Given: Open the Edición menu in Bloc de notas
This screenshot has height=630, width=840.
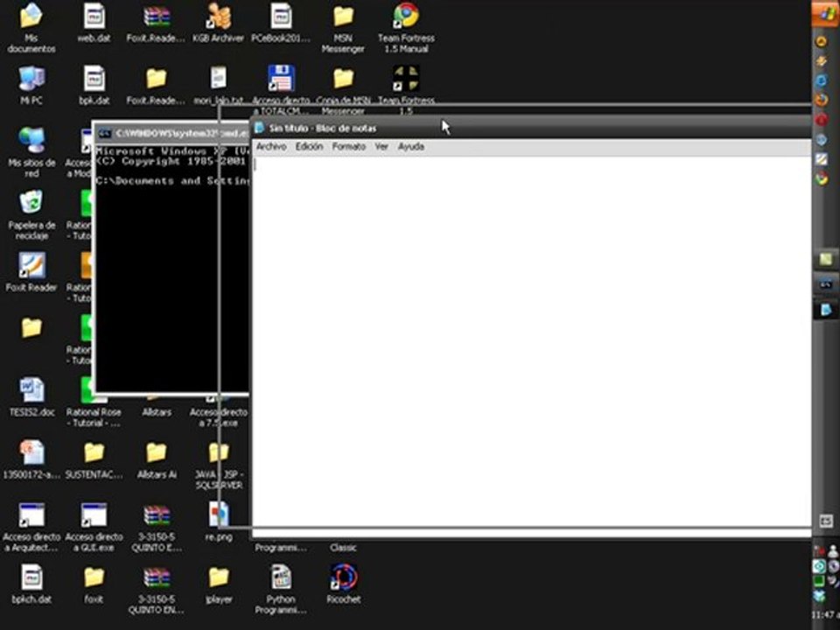Looking at the screenshot, I should tap(309, 146).
